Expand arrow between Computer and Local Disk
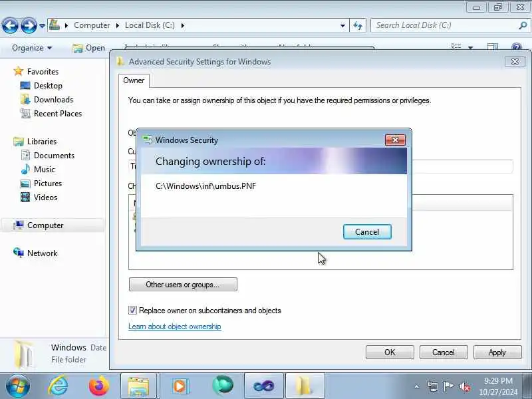 tap(118, 25)
